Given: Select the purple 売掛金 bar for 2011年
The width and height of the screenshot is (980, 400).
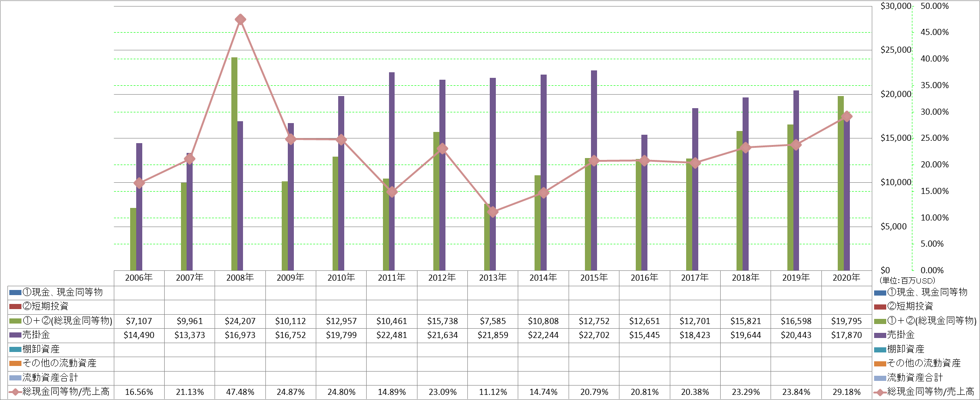Looking at the screenshot, I should pyautogui.click(x=392, y=172).
